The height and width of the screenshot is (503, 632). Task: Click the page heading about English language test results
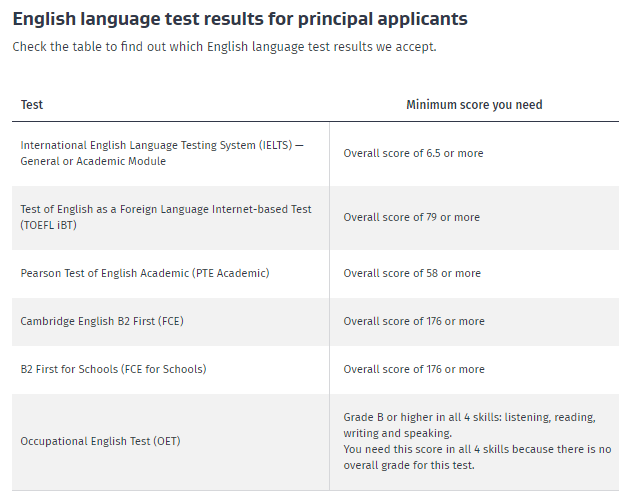(x=240, y=19)
